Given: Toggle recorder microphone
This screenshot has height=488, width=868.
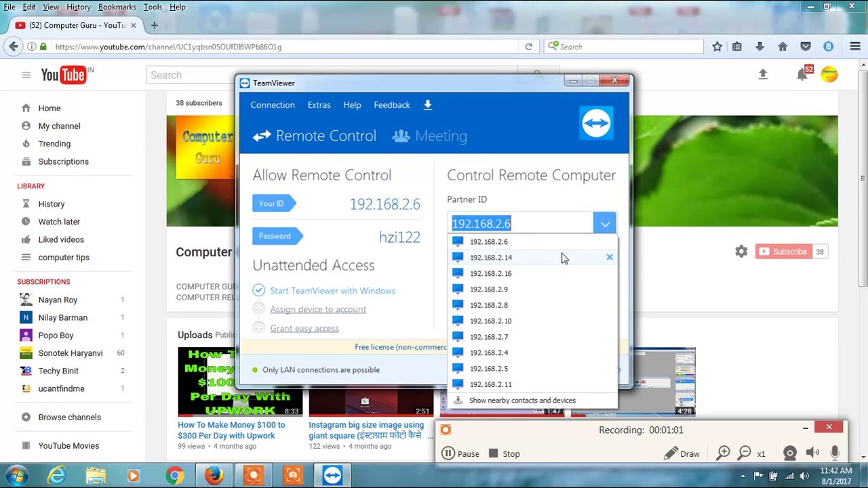Looking at the screenshot, I should coord(835,453).
